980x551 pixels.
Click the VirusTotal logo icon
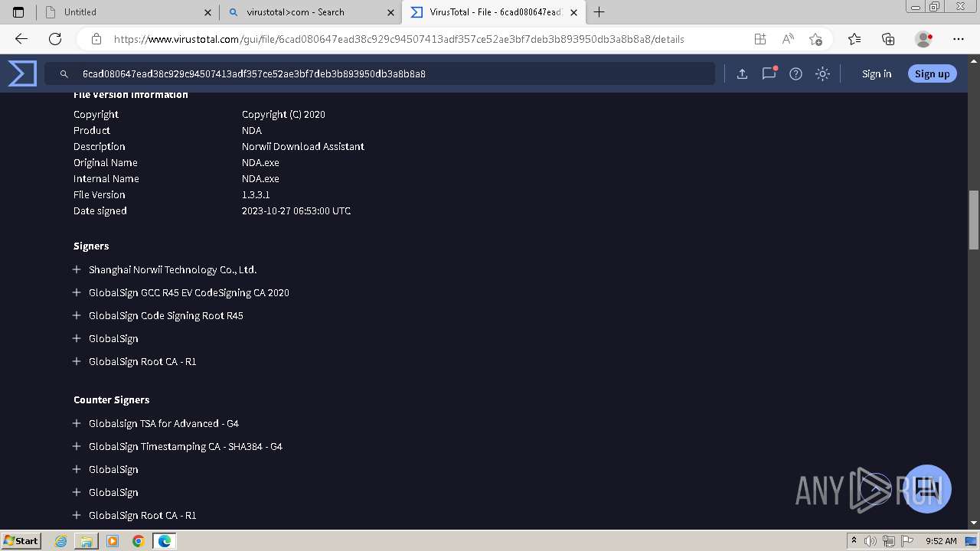tap(22, 73)
